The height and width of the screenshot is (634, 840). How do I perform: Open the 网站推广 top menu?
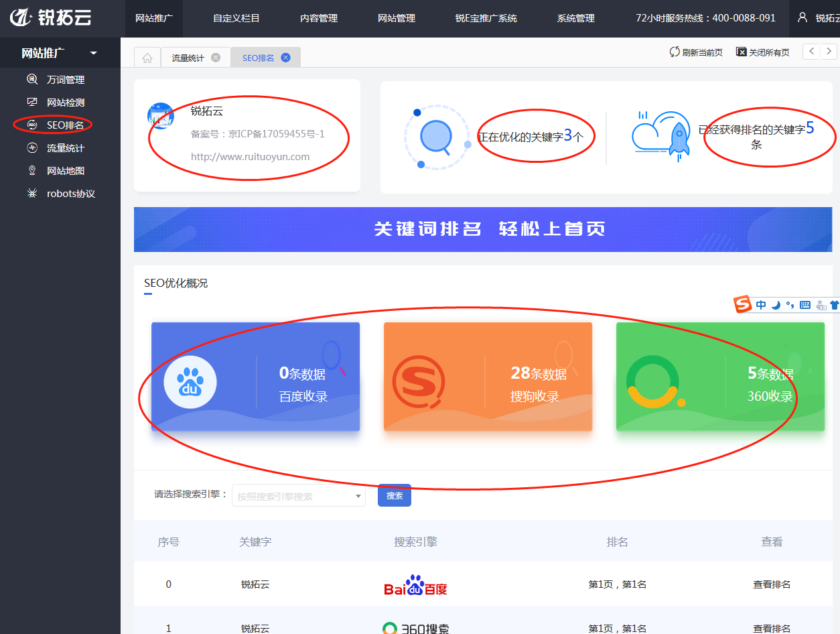153,18
